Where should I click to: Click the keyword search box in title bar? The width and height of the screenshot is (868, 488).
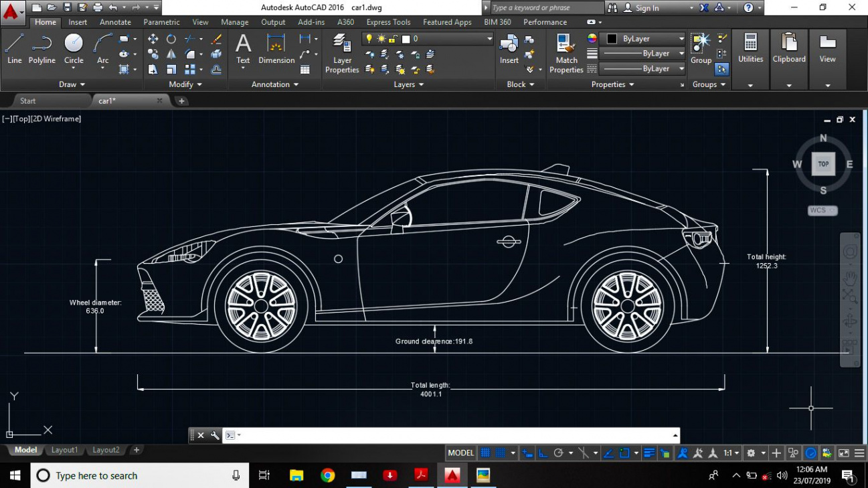coord(547,8)
